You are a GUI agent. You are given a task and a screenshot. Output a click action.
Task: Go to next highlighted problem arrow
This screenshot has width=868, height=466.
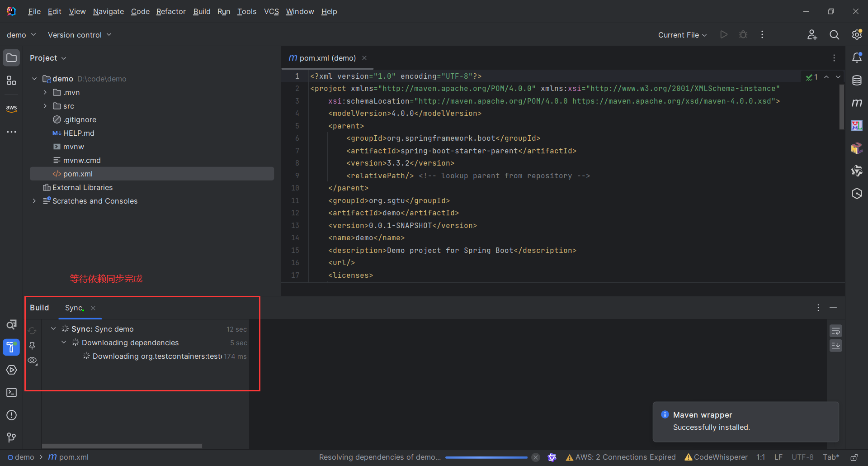pos(838,77)
